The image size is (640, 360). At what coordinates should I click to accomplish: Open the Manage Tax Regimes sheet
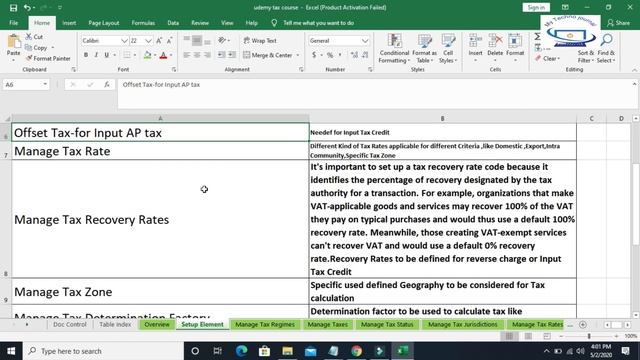[265, 324]
